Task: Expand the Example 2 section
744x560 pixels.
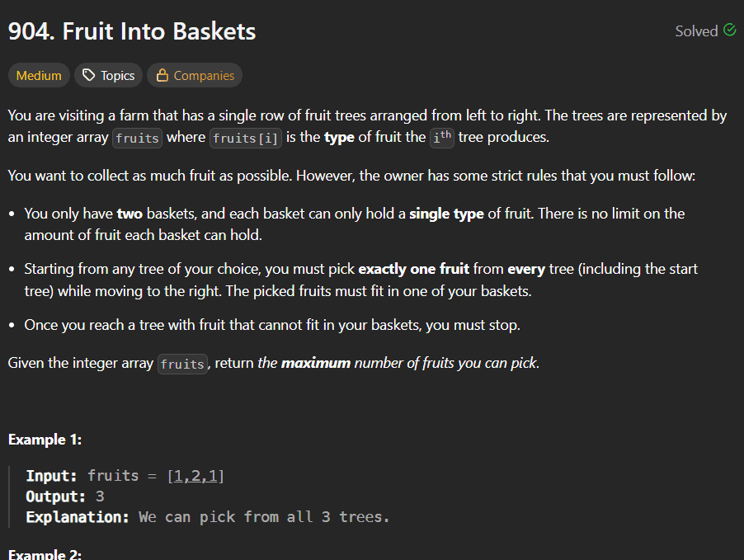Action: 45,554
